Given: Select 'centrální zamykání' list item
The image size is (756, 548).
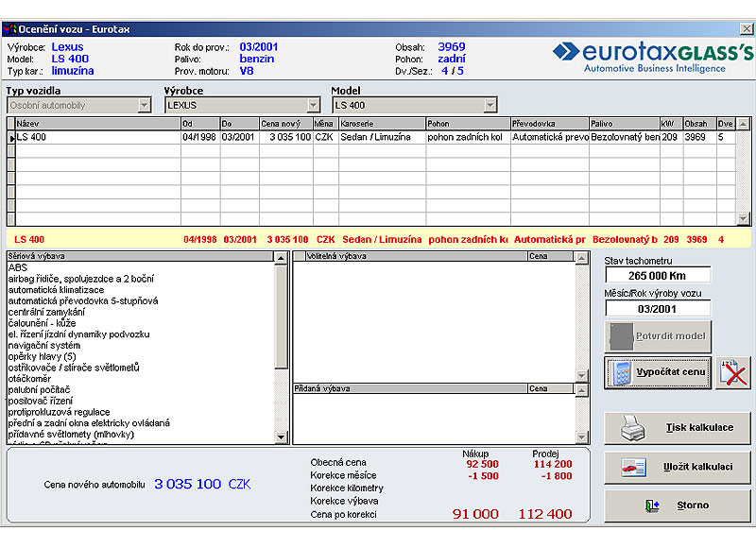Looking at the screenshot, I should (46, 312).
